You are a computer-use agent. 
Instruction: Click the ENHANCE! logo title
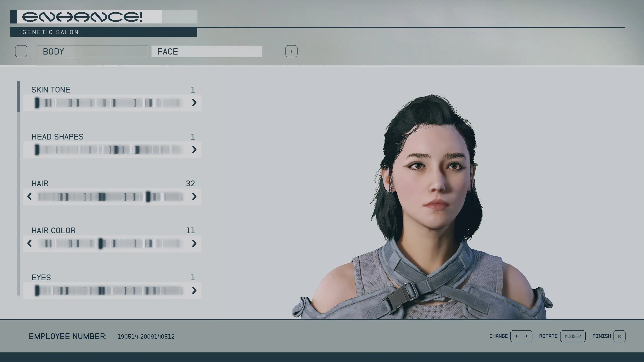(82, 17)
